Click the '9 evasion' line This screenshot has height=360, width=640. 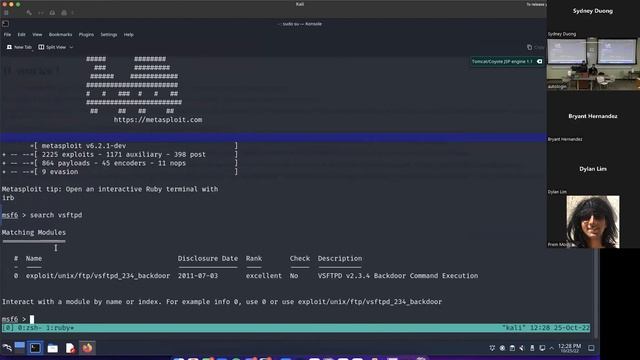tap(60, 172)
